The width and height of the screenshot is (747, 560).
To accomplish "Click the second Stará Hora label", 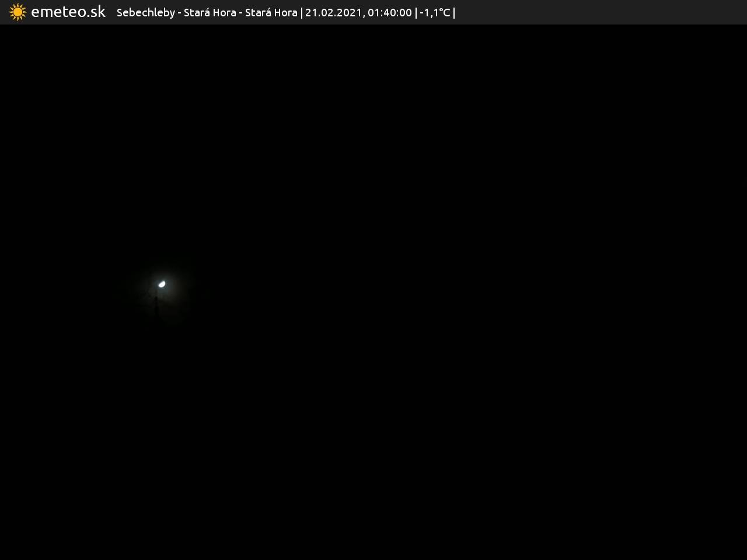I will click(271, 13).
